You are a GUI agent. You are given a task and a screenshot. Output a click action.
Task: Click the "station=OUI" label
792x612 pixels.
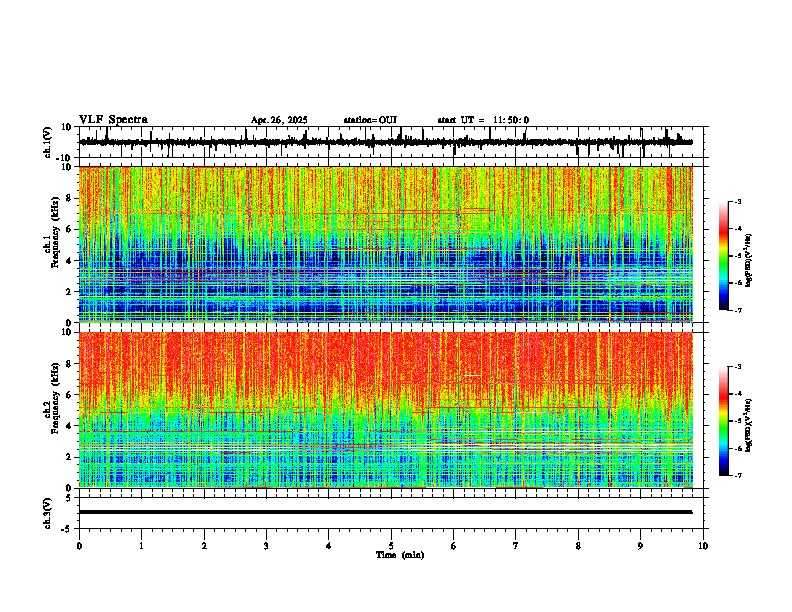pyautogui.click(x=370, y=120)
